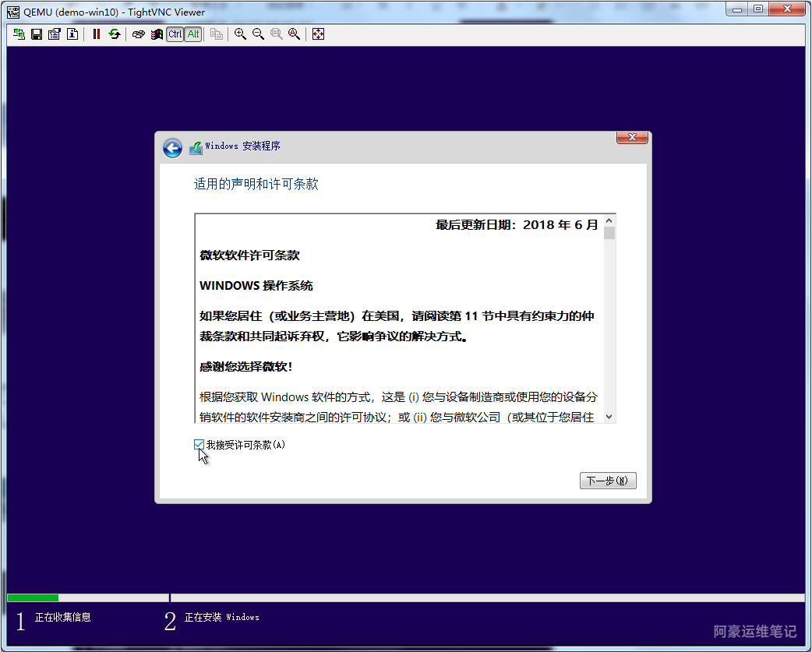Close the Windows 安装程序 dialog
Viewport: 812px width, 652px height.
[x=632, y=138]
